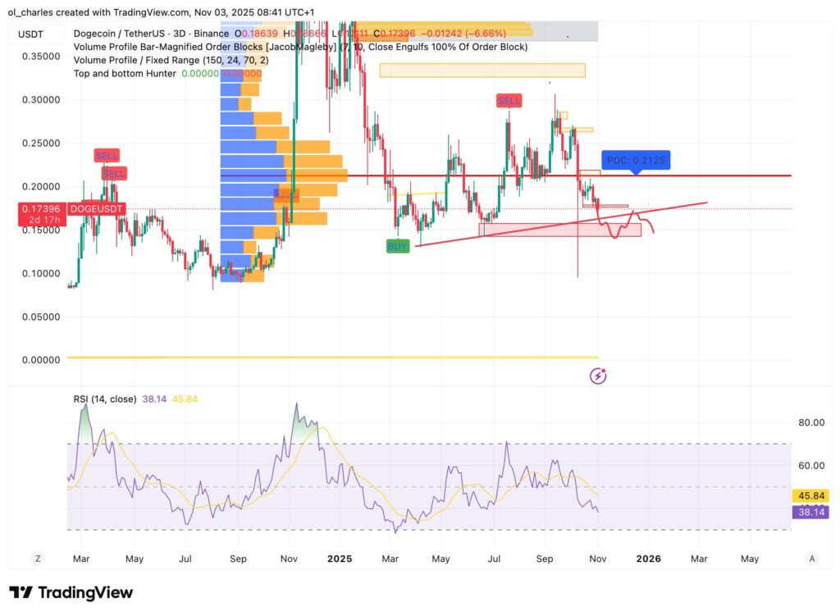
Task: Select the red SELL marker near September peak
Action: [x=509, y=101]
